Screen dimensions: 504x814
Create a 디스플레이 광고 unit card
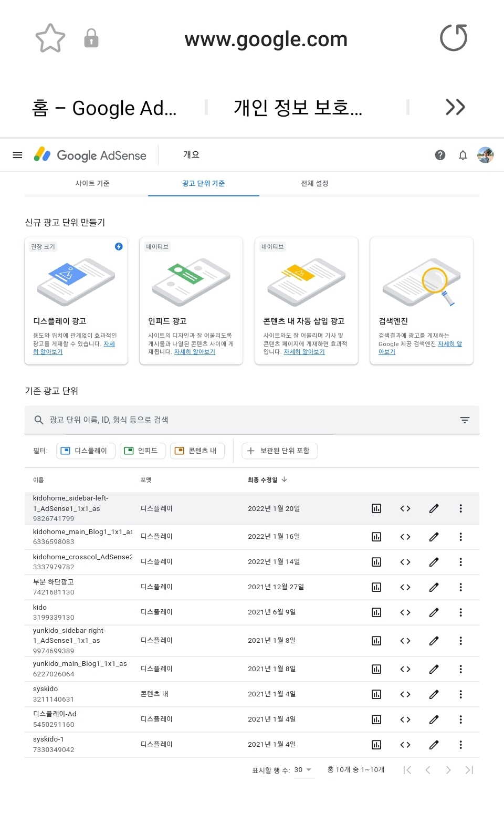(76, 301)
